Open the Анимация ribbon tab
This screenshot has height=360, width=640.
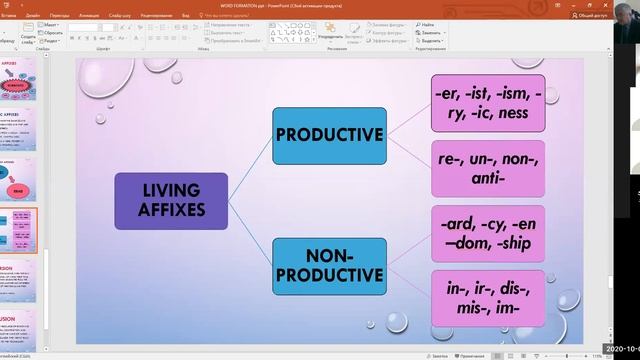point(89,16)
